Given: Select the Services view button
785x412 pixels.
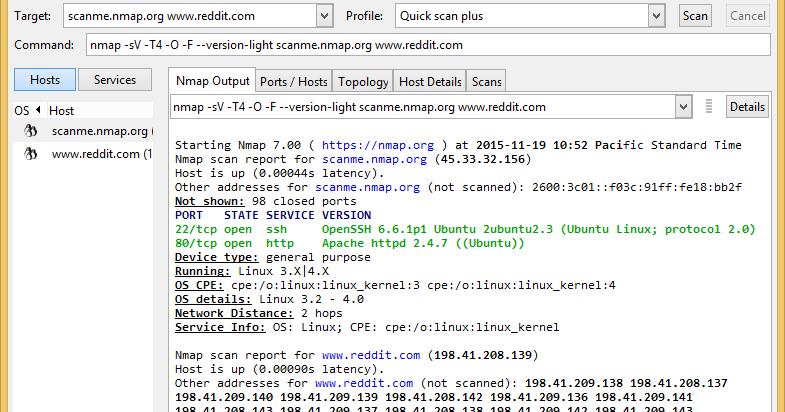Looking at the screenshot, I should 115,80.
